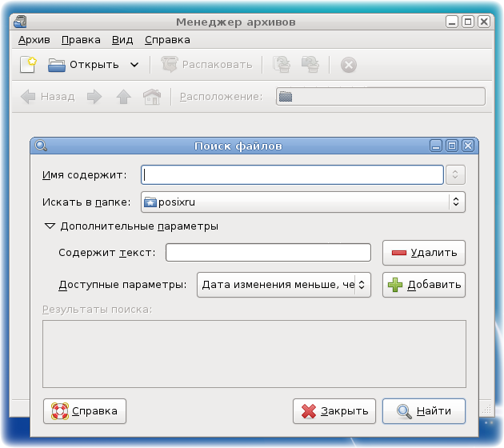
Task: Click the Закрыть button
Action: (x=334, y=411)
